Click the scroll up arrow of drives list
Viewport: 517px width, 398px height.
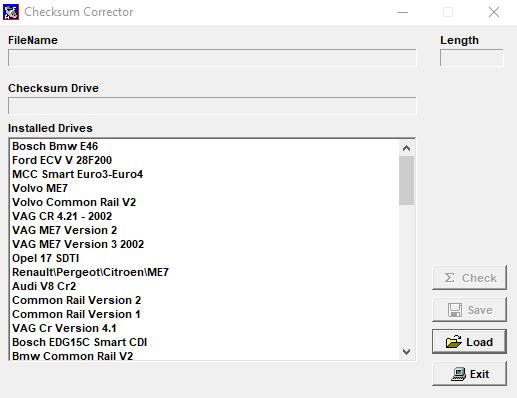(x=406, y=148)
